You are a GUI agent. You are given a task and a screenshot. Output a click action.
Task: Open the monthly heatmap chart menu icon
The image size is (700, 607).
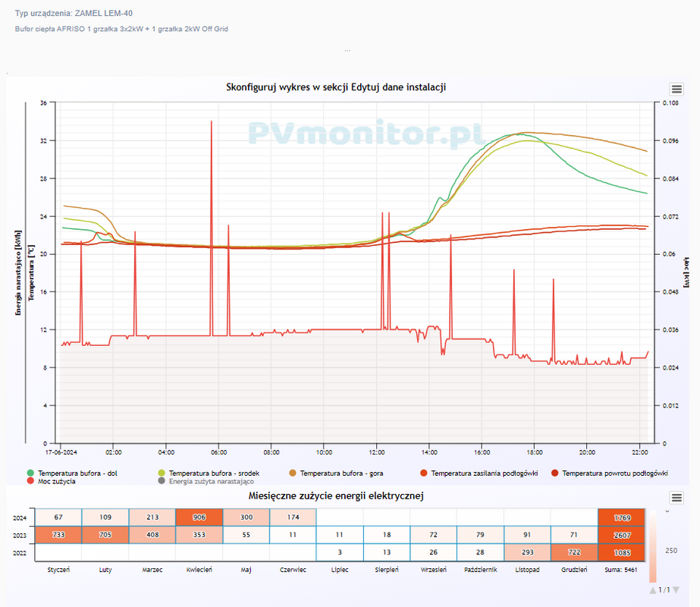point(676,498)
